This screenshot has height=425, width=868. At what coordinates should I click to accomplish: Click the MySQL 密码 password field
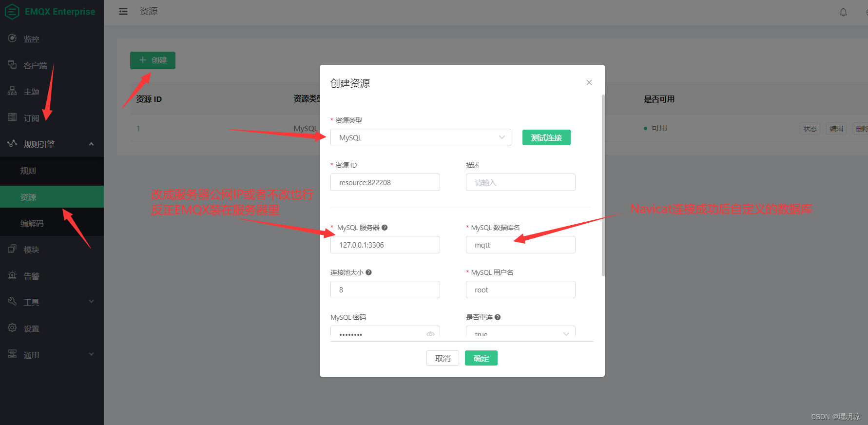tap(385, 331)
